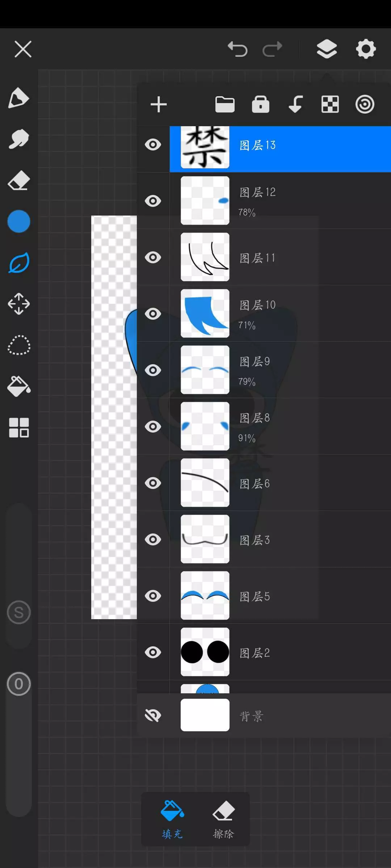Screen dimensions: 391x868
Task: Collapse the layers panel via layers icon
Action: point(327,49)
